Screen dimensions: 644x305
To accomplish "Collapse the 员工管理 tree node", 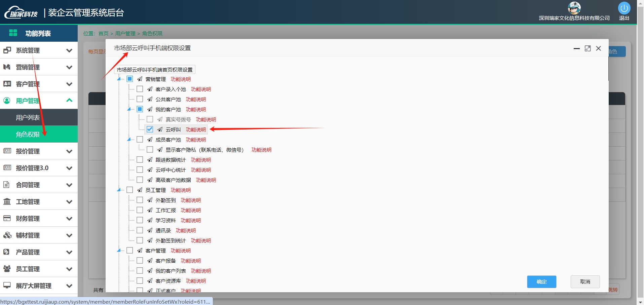I will pos(119,190).
